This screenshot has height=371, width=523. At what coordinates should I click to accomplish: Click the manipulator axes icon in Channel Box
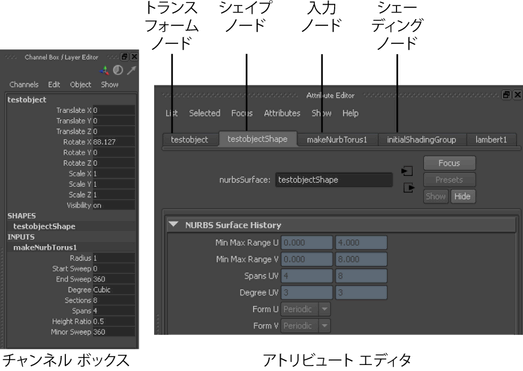[x=105, y=70]
